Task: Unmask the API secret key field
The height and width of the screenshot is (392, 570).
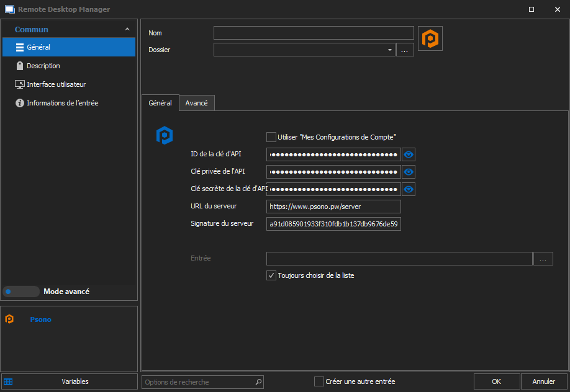Action: (409, 189)
